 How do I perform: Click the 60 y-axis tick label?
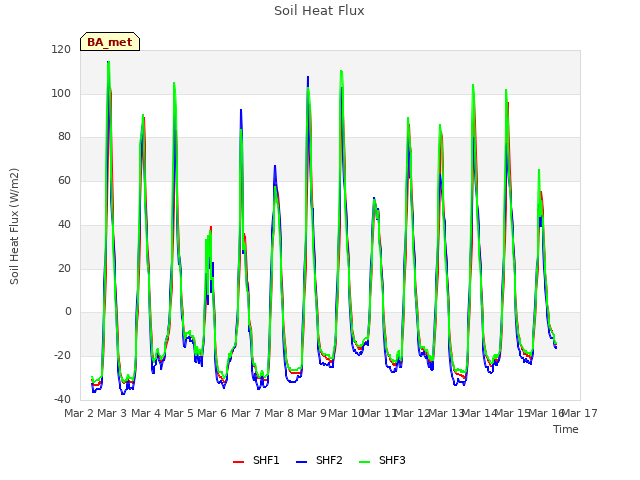tap(64, 180)
